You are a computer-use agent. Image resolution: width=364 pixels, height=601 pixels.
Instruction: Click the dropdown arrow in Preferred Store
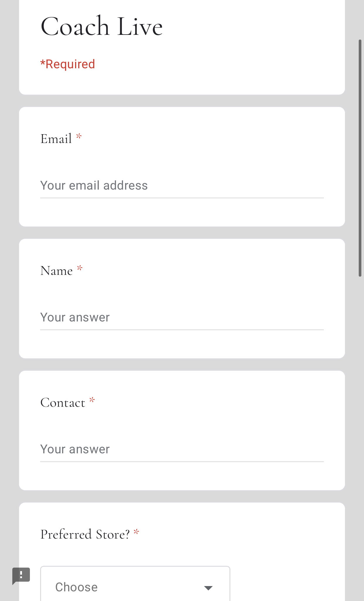pyautogui.click(x=208, y=588)
